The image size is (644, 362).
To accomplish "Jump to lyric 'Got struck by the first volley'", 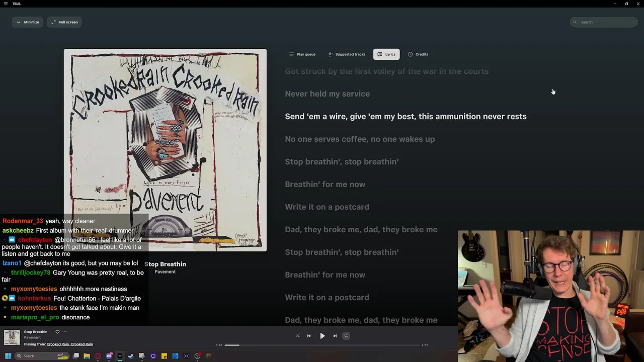I will 386,71.
